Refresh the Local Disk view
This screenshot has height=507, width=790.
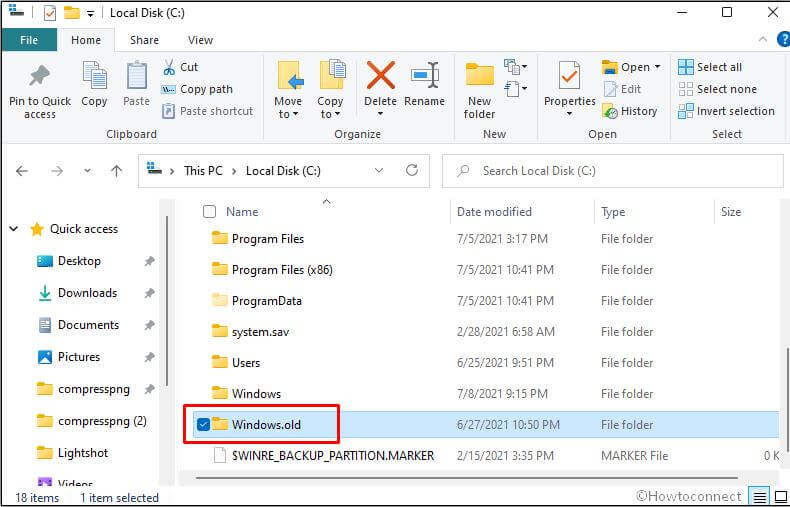[x=412, y=170]
